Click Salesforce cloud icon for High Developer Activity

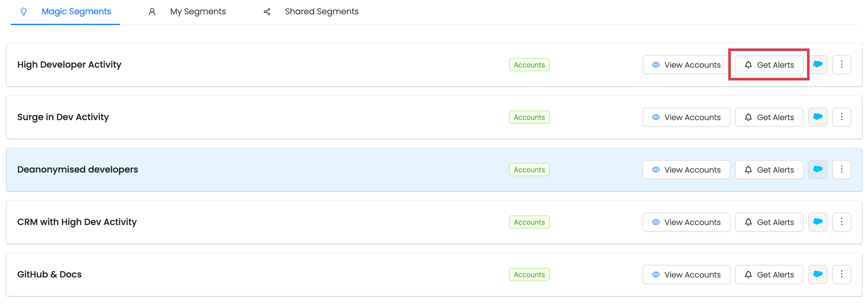point(818,64)
